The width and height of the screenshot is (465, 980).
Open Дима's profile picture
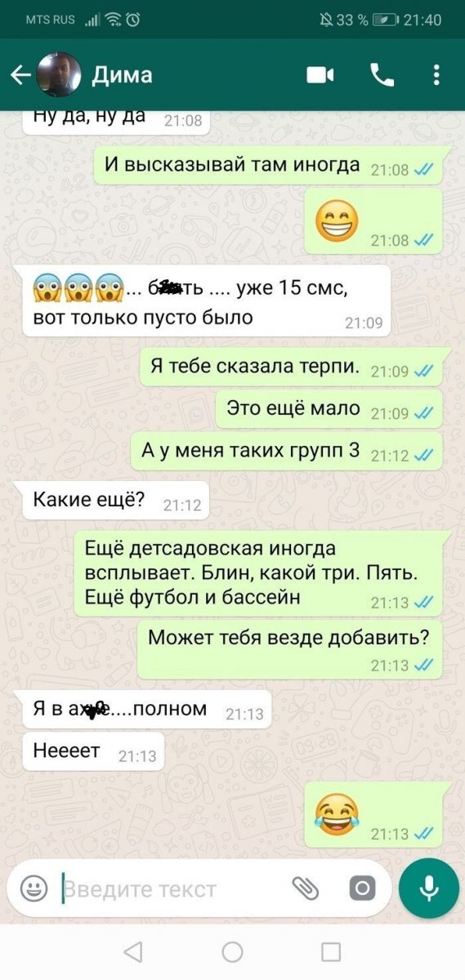[59, 75]
